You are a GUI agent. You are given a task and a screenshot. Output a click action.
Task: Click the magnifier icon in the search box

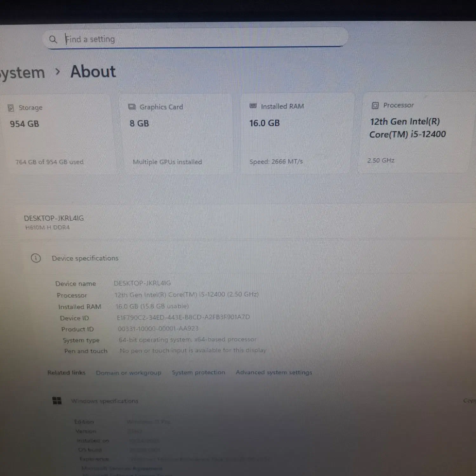click(53, 39)
